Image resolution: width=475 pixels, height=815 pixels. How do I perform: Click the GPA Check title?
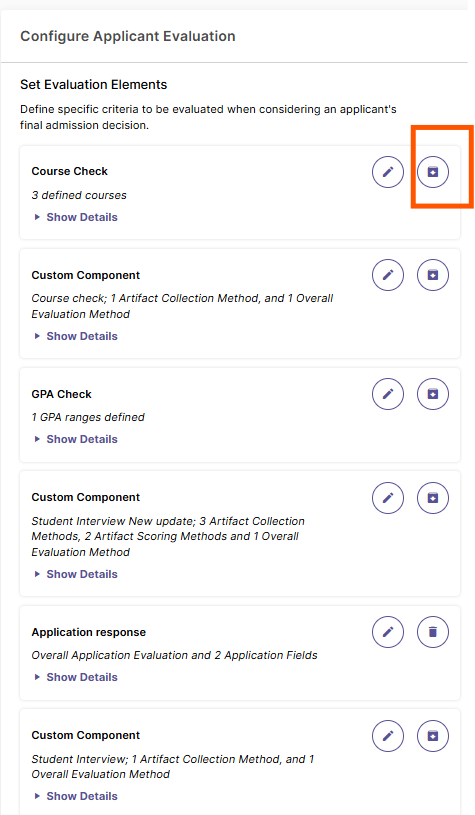[x=61, y=394]
